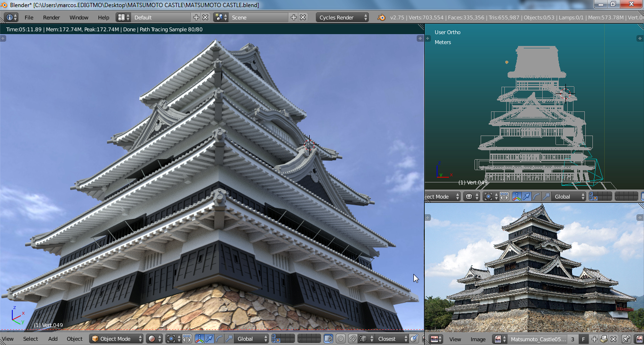
Task: Open the Render menu
Action: pyautogui.click(x=51, y=18)
